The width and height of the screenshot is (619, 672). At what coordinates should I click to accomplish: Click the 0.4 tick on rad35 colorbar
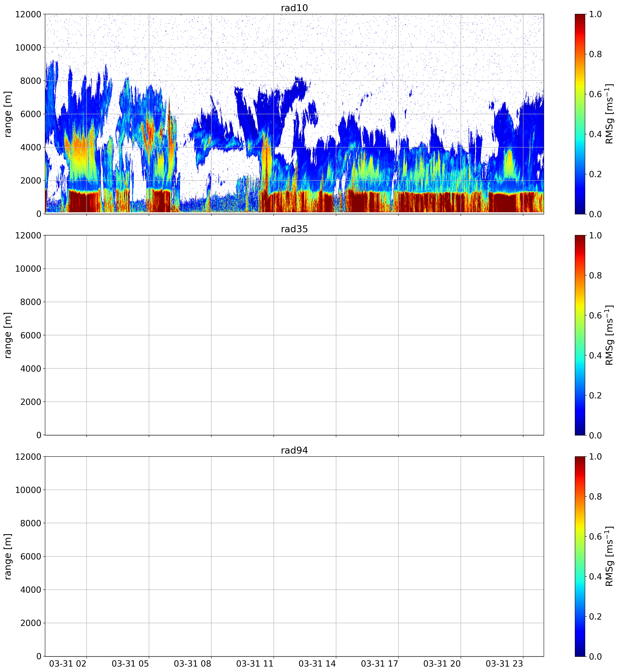[595, 355]
